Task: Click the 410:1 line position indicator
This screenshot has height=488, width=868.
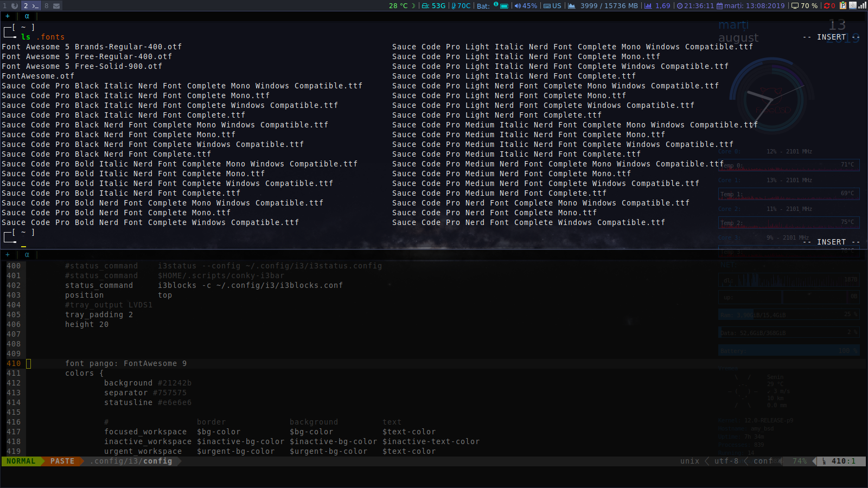Action: tap(843, 461)
